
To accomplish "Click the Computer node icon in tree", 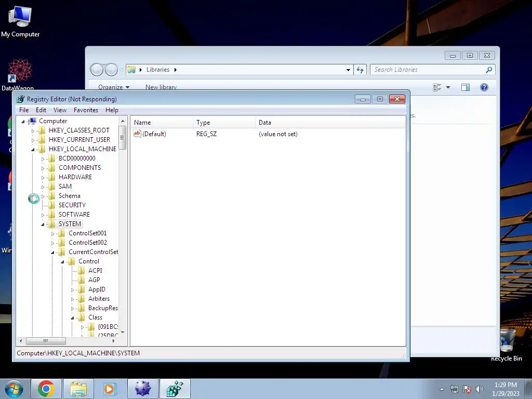I will click(33, 121).
